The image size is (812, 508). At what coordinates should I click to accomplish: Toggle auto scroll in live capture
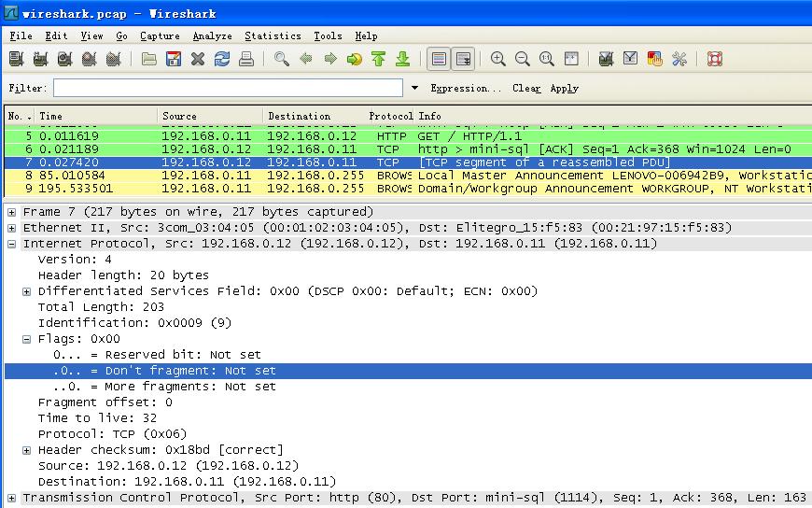click(x=463, y=59)
